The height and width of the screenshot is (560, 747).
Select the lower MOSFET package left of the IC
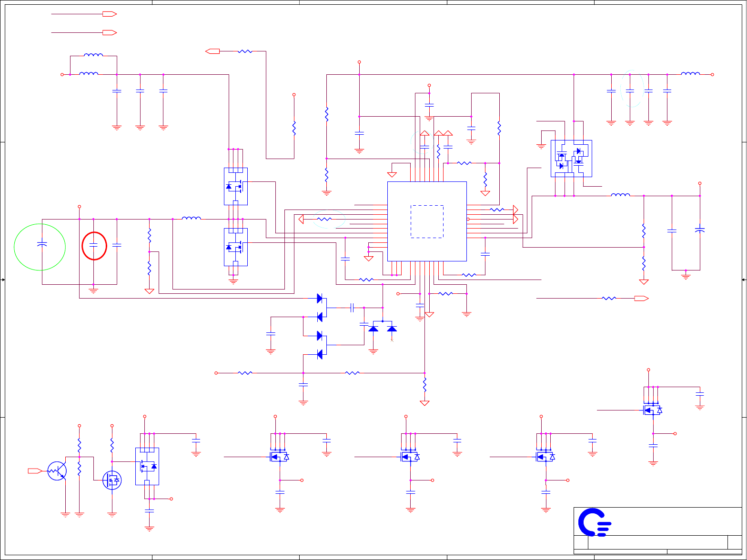(236, 247)
